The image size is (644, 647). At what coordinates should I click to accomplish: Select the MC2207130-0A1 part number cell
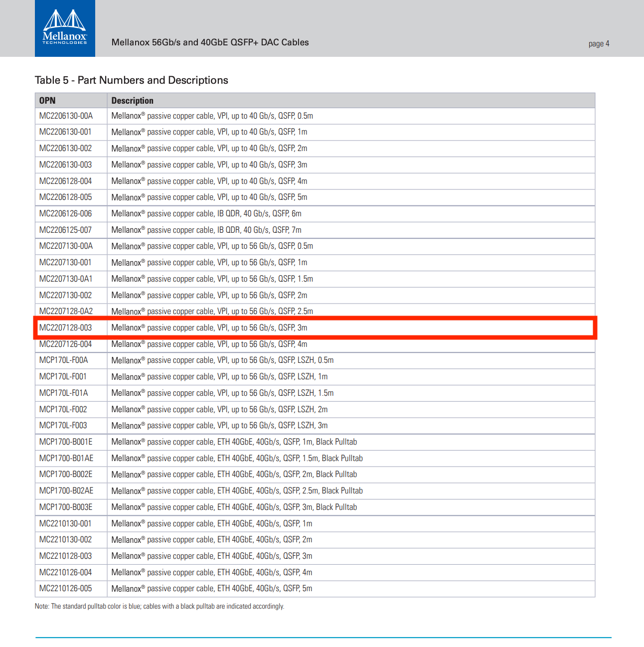pos(66,279)
